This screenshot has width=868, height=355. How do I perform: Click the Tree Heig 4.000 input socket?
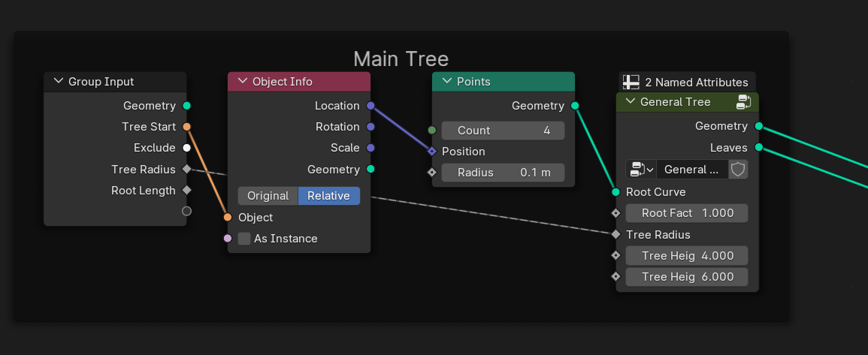[615, 255]
